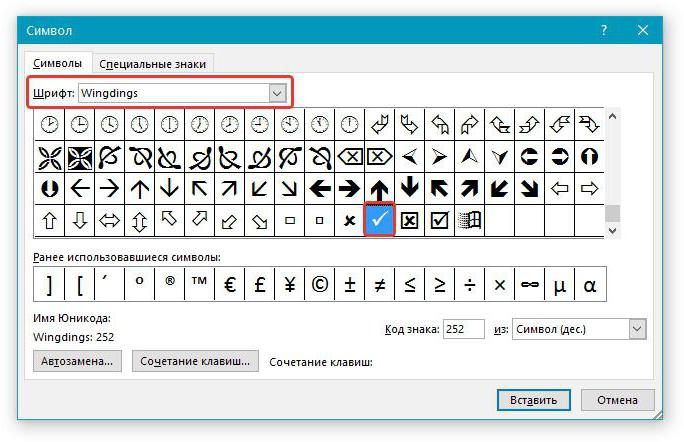
Task: Click the Вставить button
Action: [x=534, y=400]
